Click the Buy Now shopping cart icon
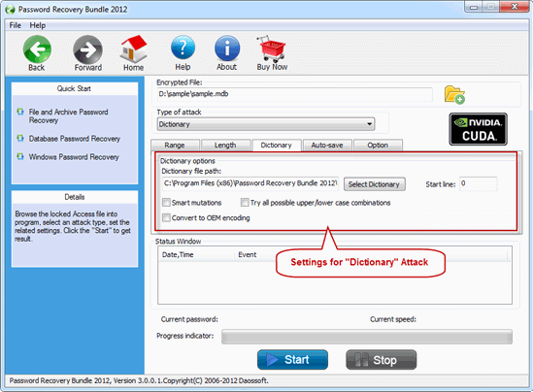533x392 pixels. 272,49
